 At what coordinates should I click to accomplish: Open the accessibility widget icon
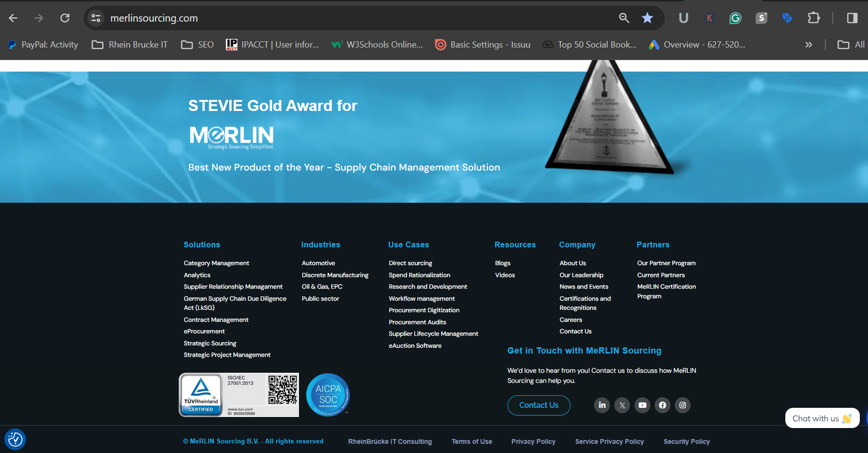pos(15,439)
